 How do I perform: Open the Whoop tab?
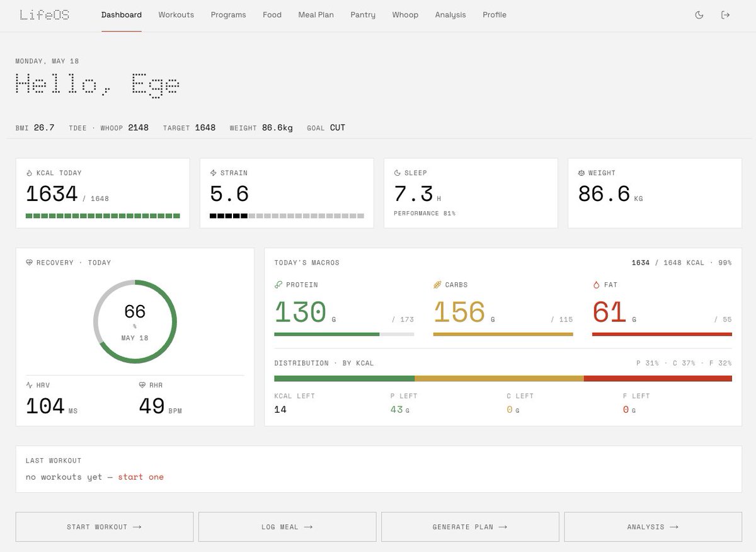pos(405,14)
